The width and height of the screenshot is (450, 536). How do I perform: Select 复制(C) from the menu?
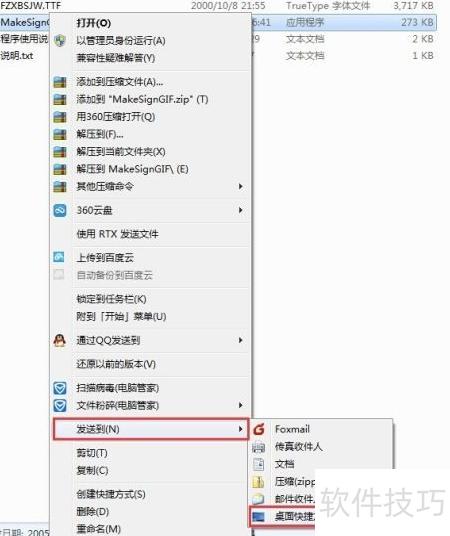(x=92, y=471)
